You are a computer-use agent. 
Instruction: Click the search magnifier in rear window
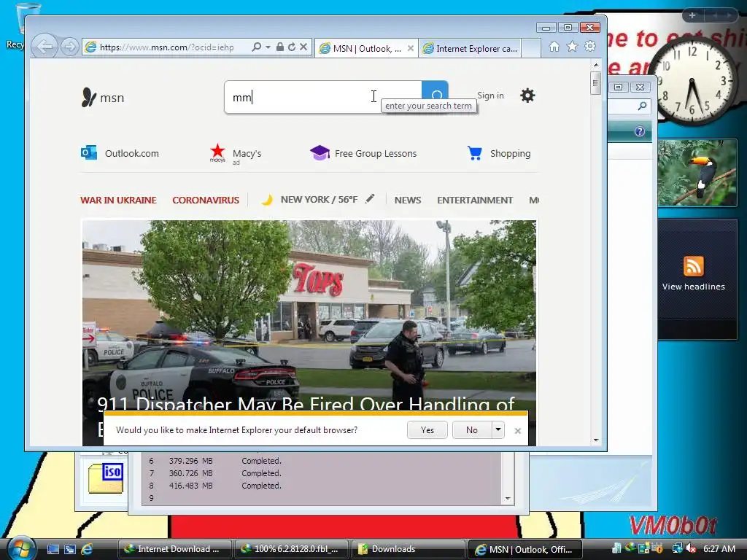click(x=642, y=106)
